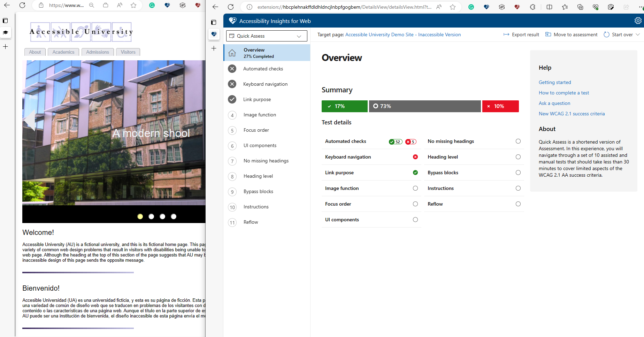
Task: Click the Accessible University logo
Action: pos(81,32)
